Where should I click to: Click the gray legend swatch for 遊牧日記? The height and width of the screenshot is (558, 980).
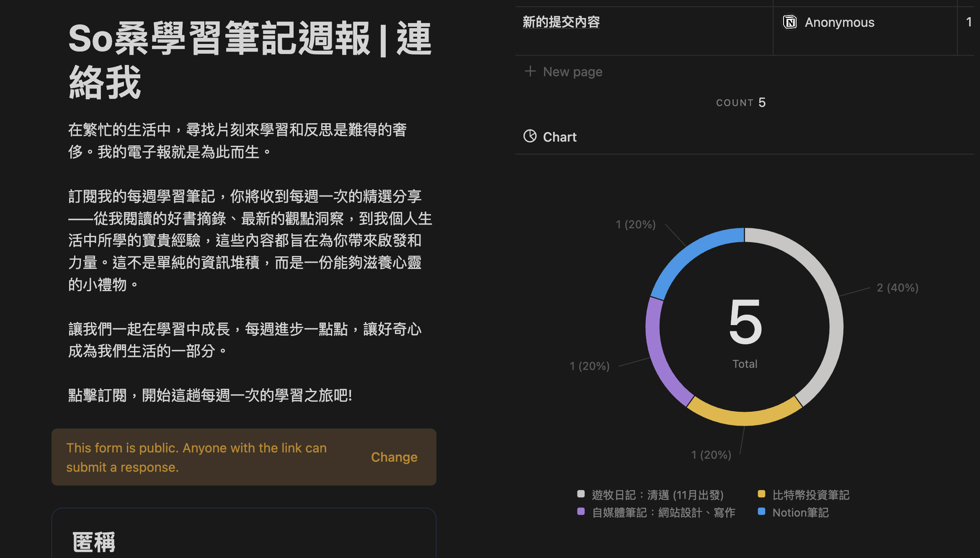click(580, 494)
